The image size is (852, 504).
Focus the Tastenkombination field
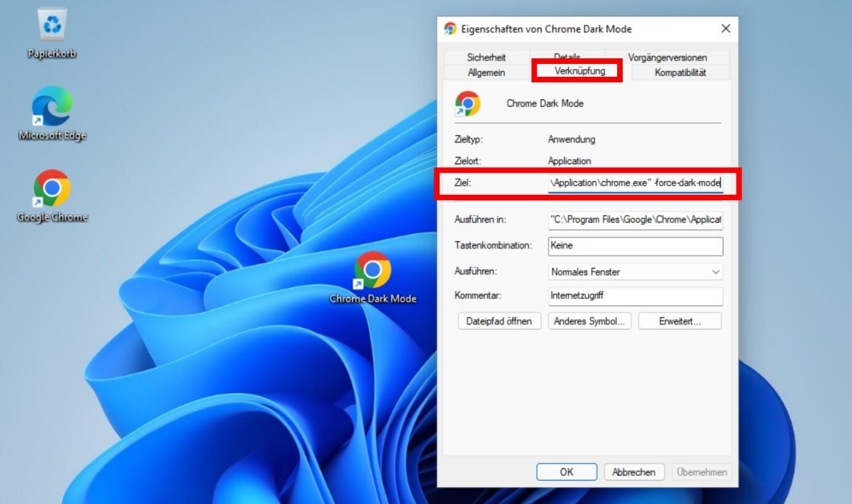tap(636, 246)
